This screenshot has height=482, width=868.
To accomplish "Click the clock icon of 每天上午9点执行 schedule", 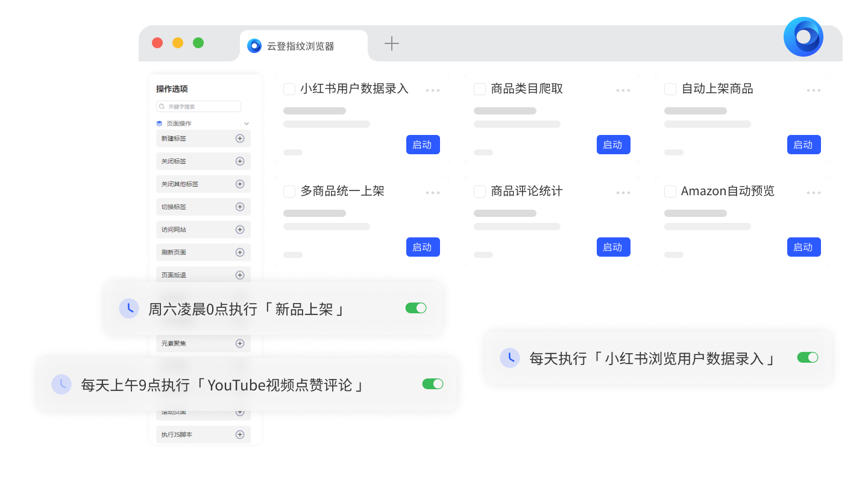I will [x=61, y=384].
